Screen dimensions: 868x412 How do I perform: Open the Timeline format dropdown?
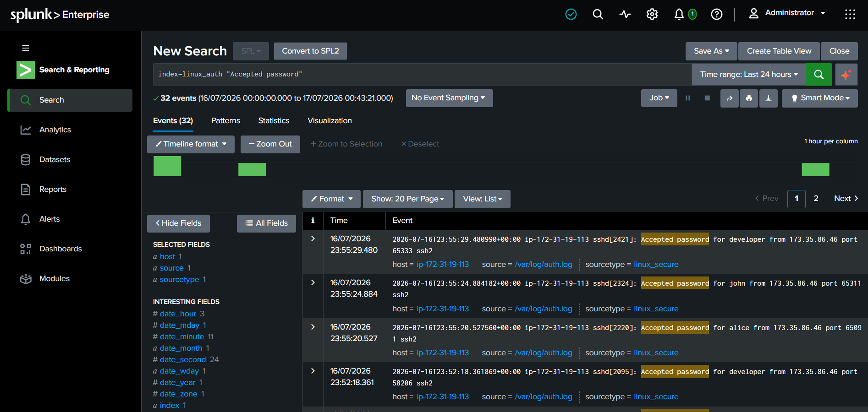pyautogui.click(x=191, y=144)
